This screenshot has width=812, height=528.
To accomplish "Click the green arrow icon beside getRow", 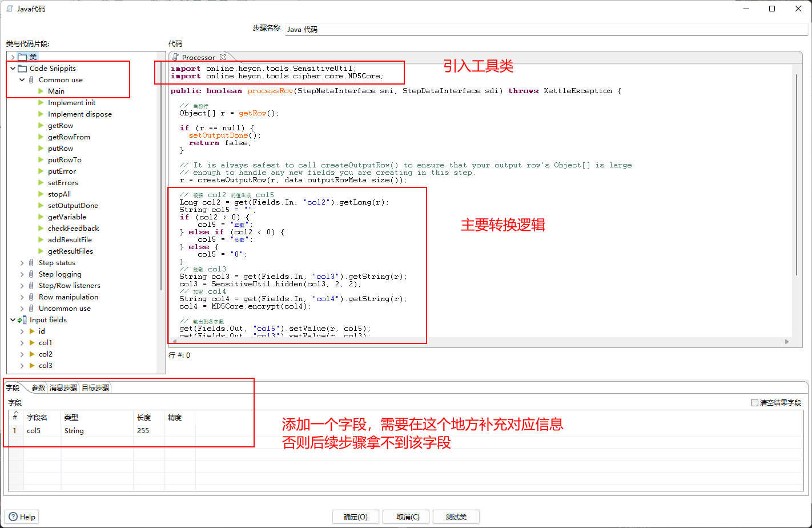I will pyautogui.click(x=41, y=126).
